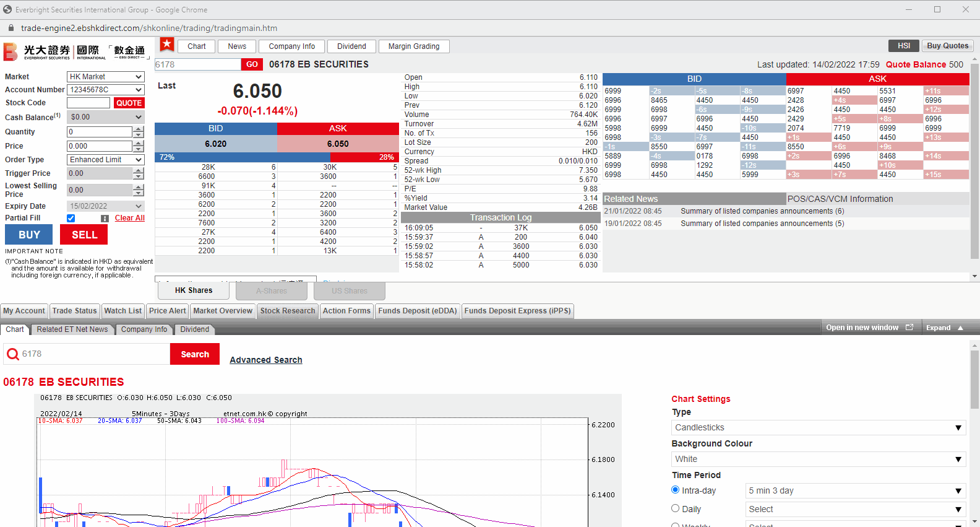This screenshot has height=527, width=980.
Task: Switch to the HK Shares tab
Action: coord(194,290)
